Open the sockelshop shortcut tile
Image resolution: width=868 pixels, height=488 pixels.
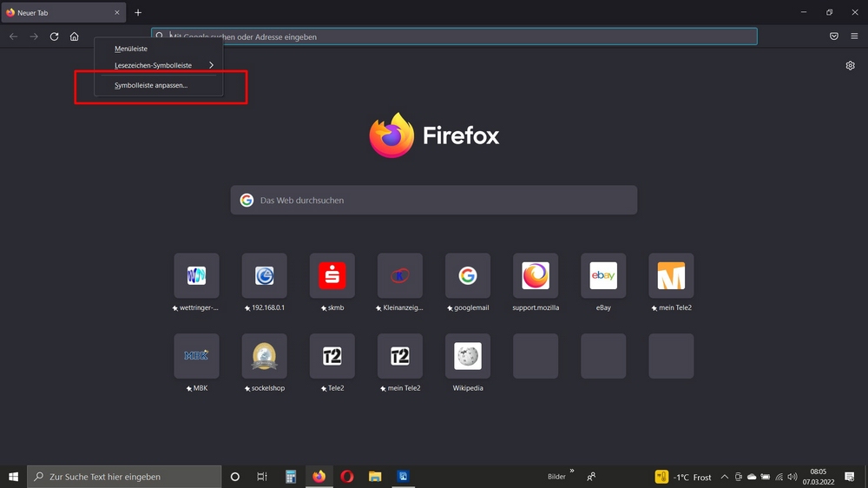pos(265,356)
